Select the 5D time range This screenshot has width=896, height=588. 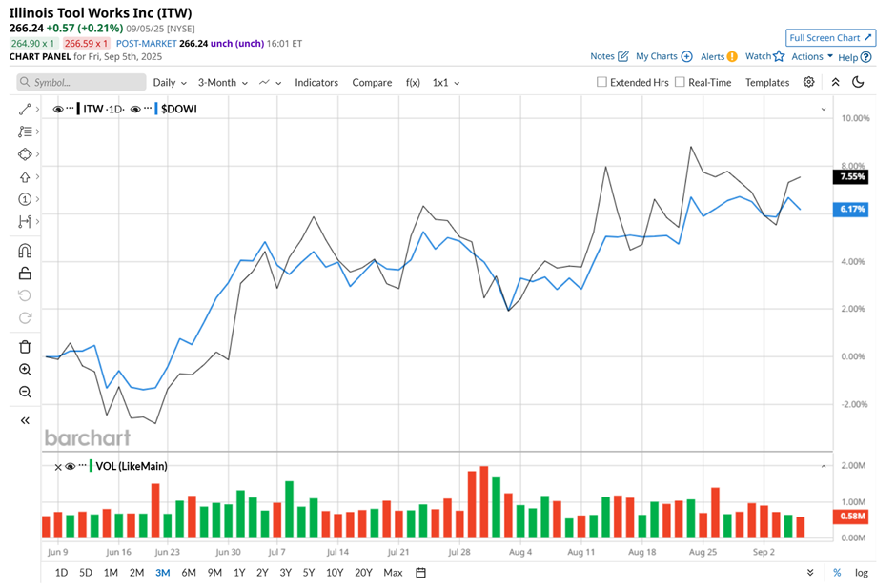pos(86,573)
